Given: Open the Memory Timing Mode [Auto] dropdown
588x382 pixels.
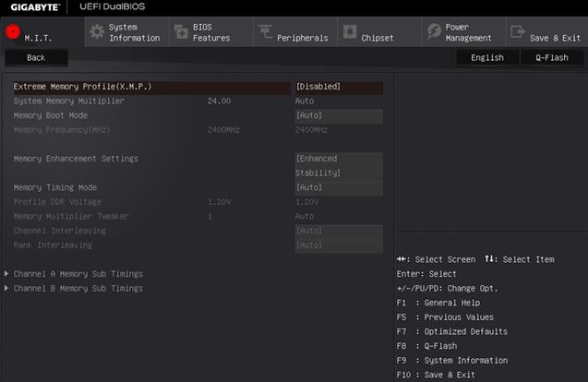Looking at the screenshot, I should tap(339, 187).
